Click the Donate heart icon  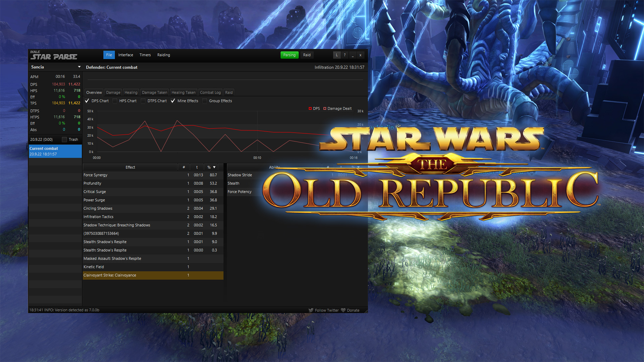click(343, 310)
